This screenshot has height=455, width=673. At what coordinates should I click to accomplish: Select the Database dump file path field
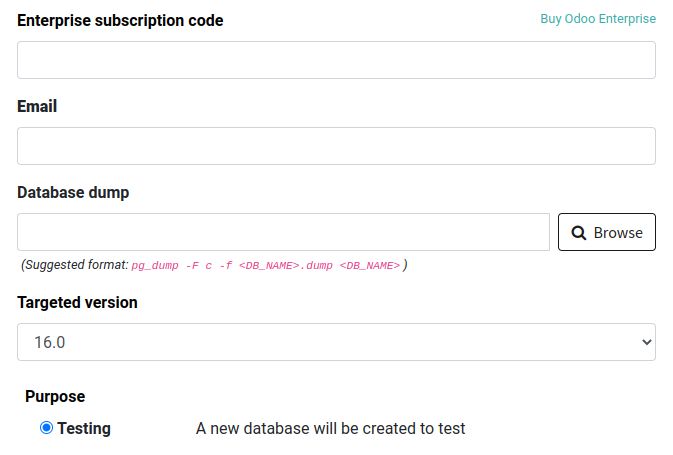pyautogui.click(x=283, y=232)
